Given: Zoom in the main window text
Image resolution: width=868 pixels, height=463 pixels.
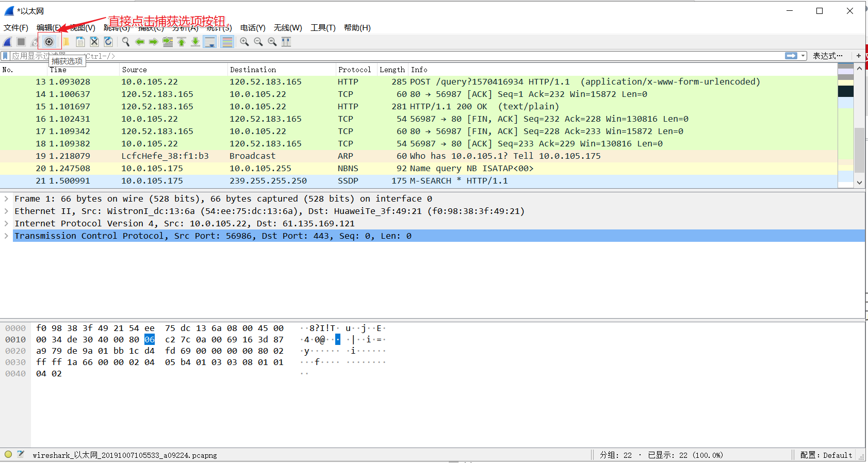Looking at the screenshot, I should point(244,42).
